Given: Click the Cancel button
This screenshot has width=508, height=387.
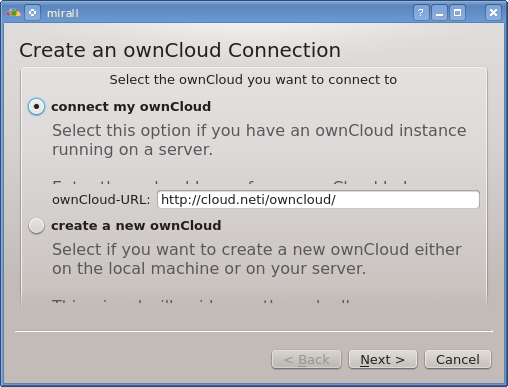Looking at the screenshot, I should click(x=458, y=359).
